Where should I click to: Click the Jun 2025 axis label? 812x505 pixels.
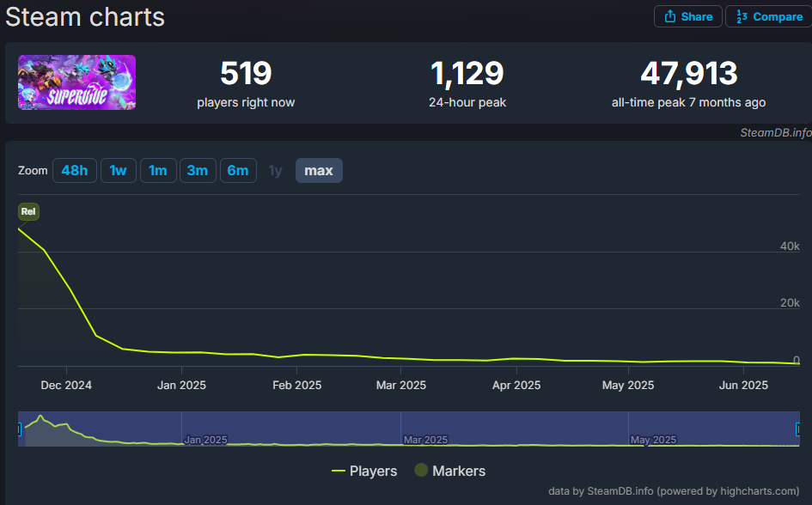tap(743, 385)
